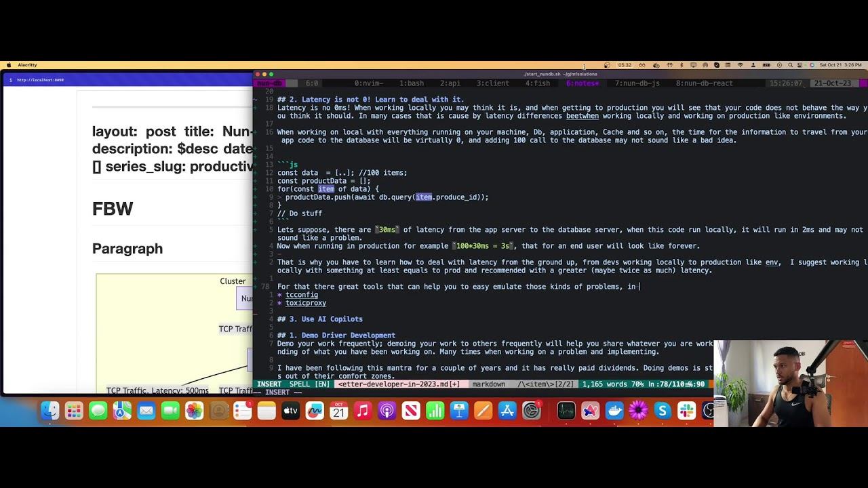Open Pages app in dock
The width and height of the screenshot is (868, 488).
[483, 411]
